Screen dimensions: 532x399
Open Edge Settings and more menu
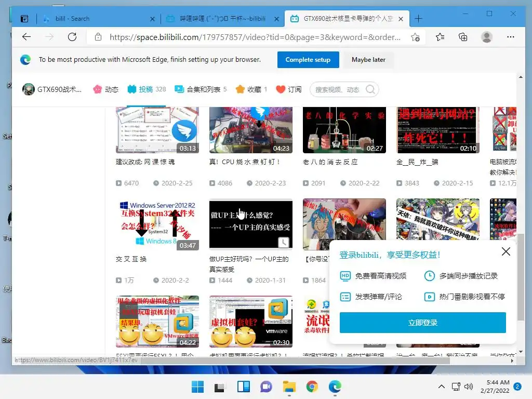click(510, 37)
